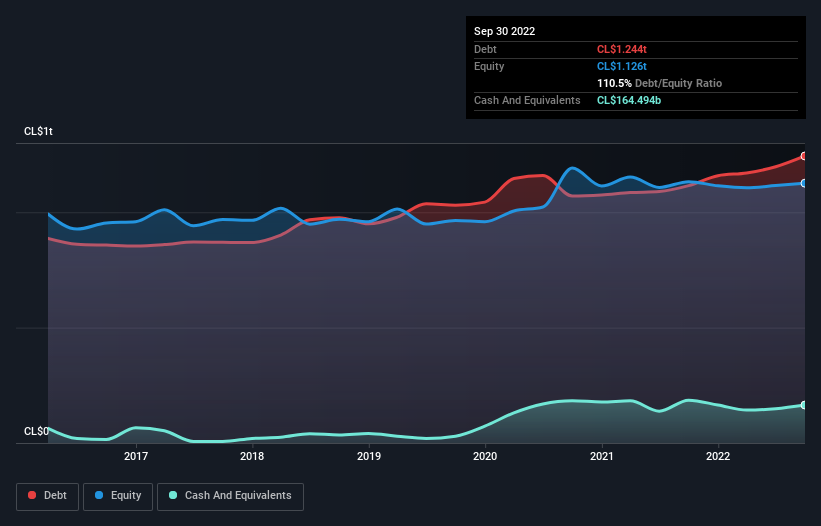Click the Sep 30 2022 tooltip date
821x526 pixels.
pos(504,31)
